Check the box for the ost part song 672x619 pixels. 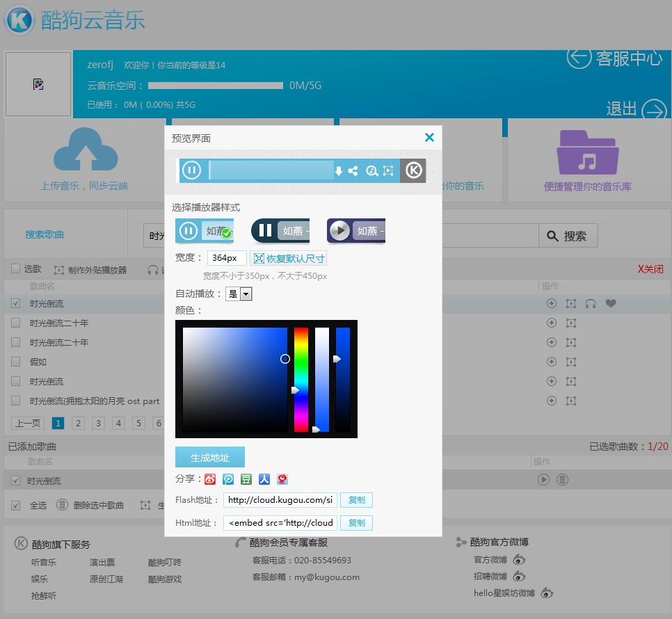pos(16,401)
